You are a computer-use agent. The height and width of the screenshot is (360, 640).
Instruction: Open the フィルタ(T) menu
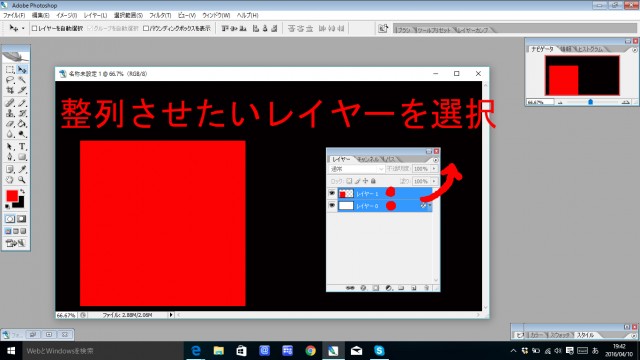tap(160, 16)
